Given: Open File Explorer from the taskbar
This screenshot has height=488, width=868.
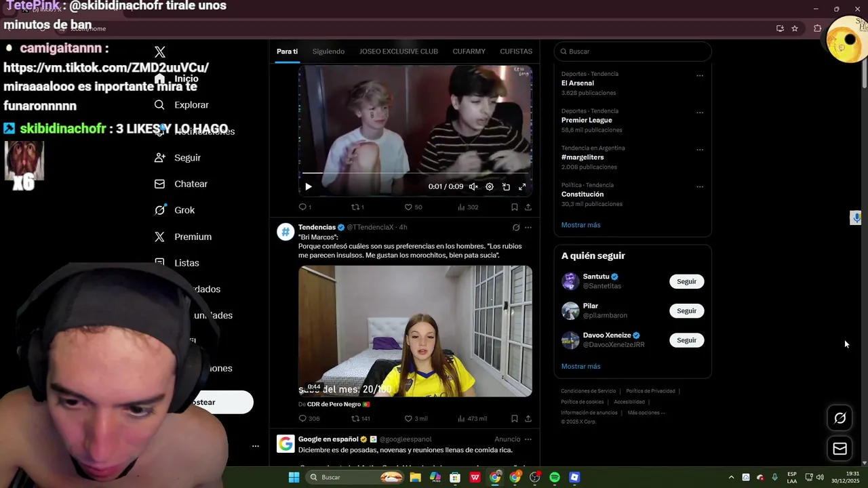Looking at the screenshot, I should (415, 477).
